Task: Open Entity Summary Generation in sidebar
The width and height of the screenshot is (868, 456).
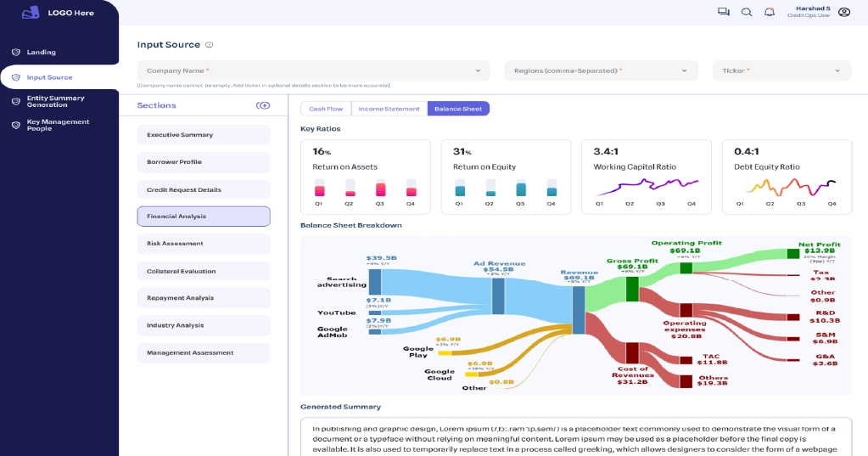Action: point(55,101)
